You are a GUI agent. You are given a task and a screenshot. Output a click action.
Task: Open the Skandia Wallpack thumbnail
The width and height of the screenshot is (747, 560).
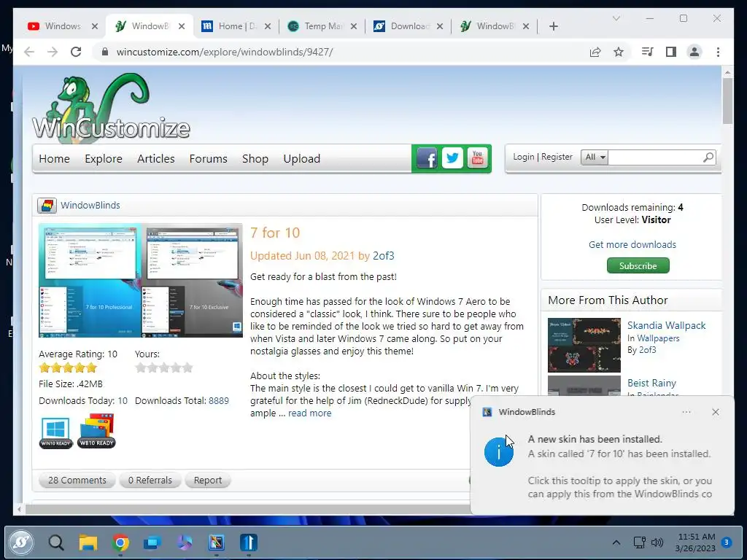[x=584, y=345]
